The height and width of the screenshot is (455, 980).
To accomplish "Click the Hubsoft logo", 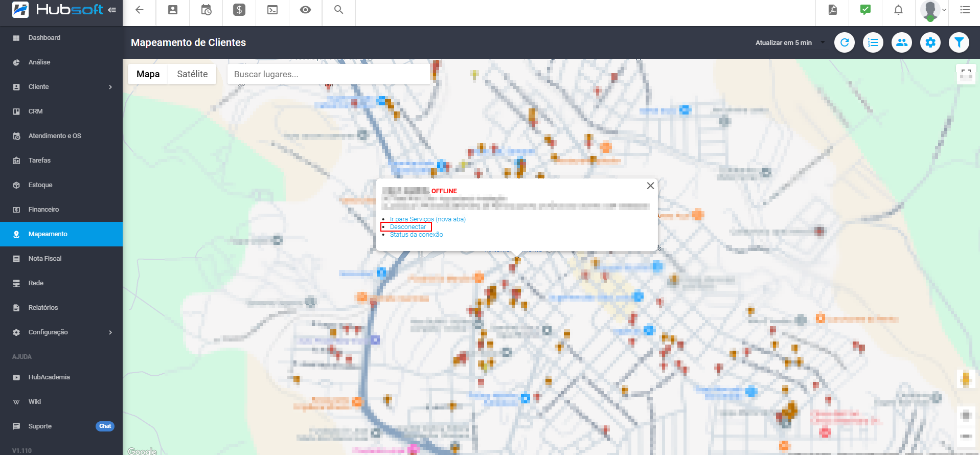I will point(58,10).
